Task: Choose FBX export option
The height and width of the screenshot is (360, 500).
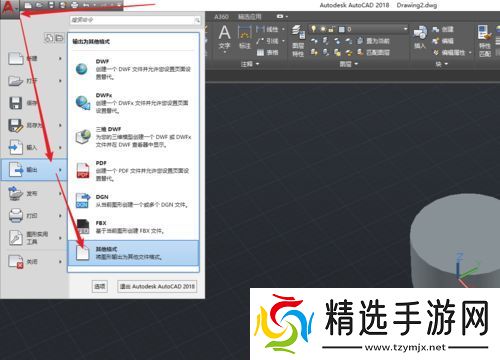Action: click(x=133, y=227)
